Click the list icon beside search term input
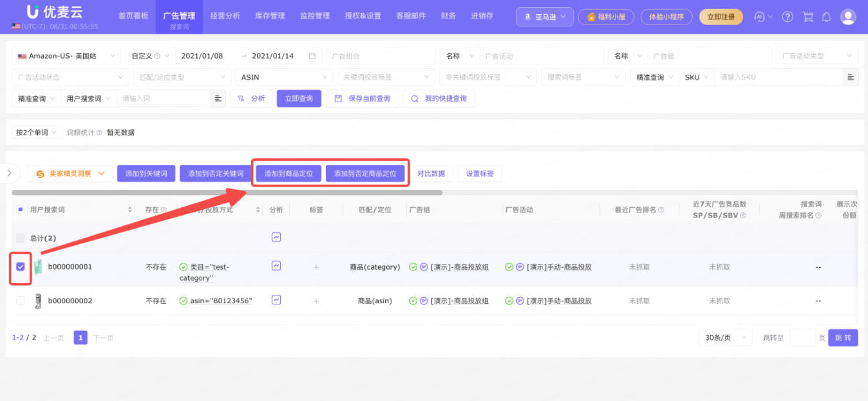This screenshot has height=401, width=868. pyautogui.click(x=218, y=98)
